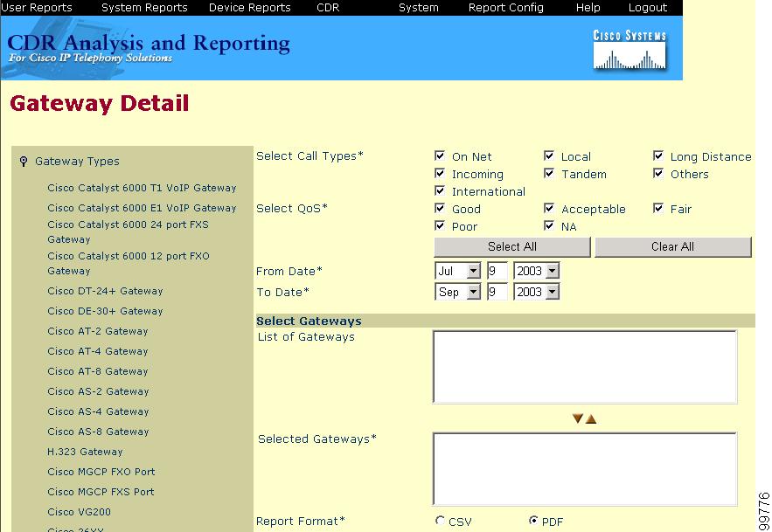This screenshot has height=532, width=772.
Task: Click the Select All button
Action: 512,246
